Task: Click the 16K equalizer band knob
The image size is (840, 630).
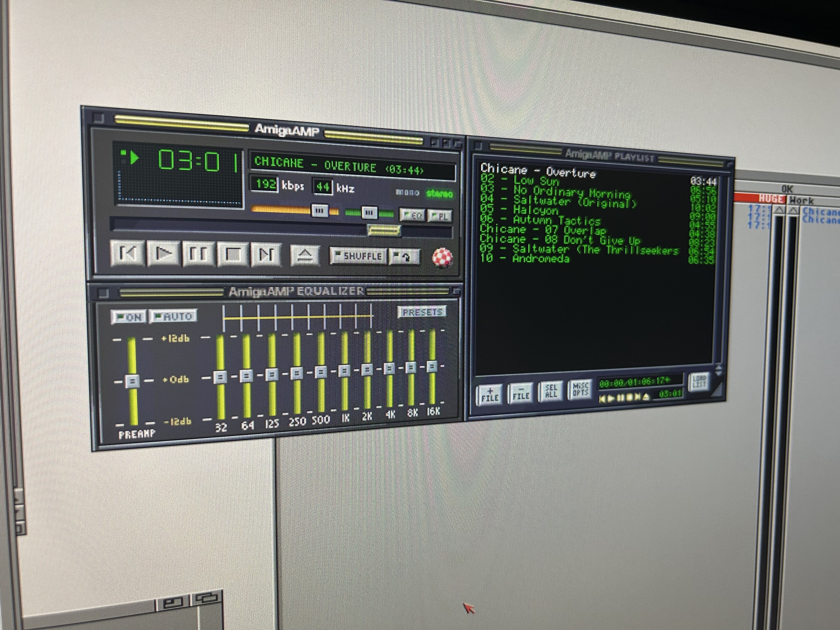Action: (x=432, y=366)
